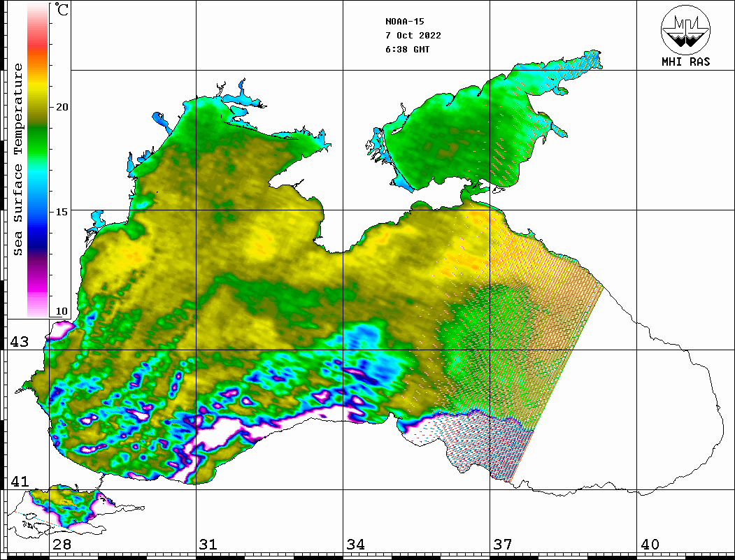Click the 'Sea Surface Temperature' legend title

click(x=18, y=159)
